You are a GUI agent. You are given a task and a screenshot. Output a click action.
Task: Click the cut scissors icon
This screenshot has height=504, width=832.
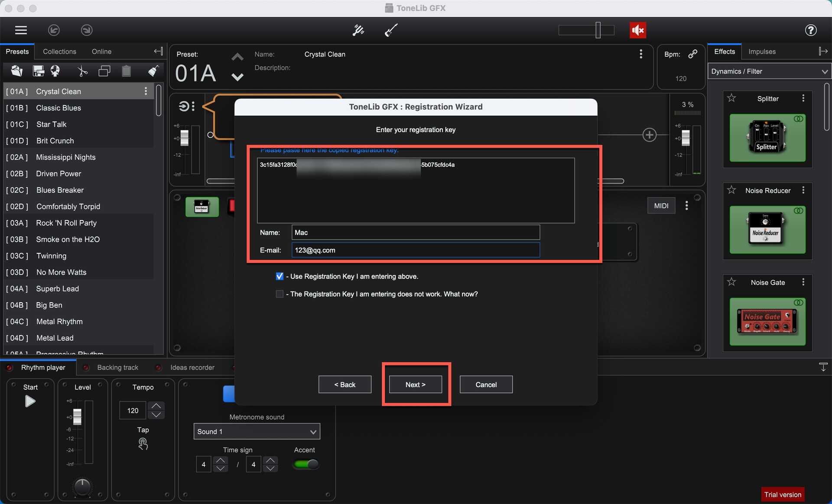(82, 71)
